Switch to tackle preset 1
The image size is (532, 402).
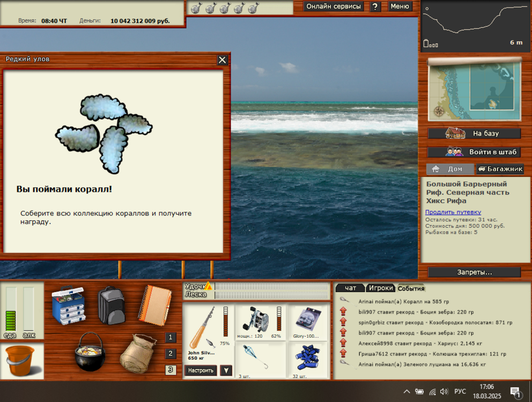tap(171, 337)
